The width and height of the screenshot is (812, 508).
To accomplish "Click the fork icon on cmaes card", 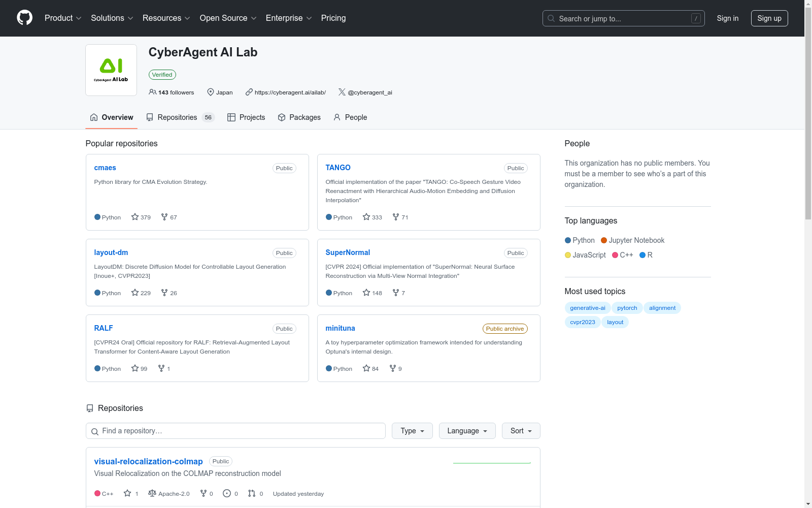I will (x=164, y=217).
